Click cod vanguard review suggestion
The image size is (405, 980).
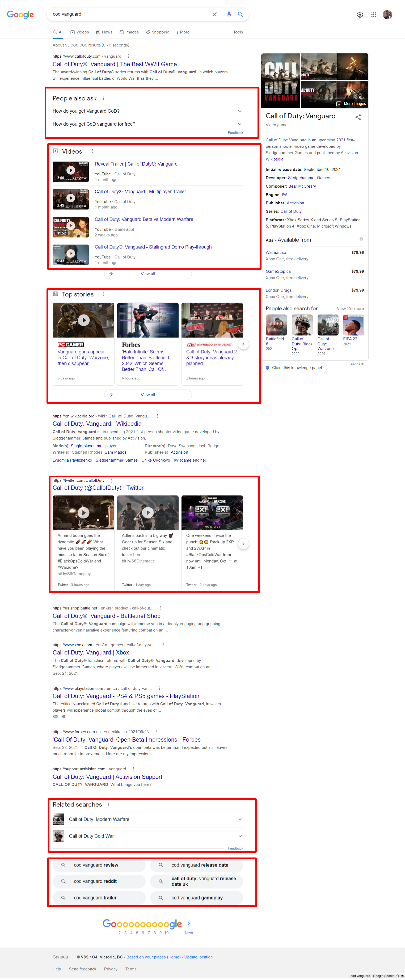(99, 865)
